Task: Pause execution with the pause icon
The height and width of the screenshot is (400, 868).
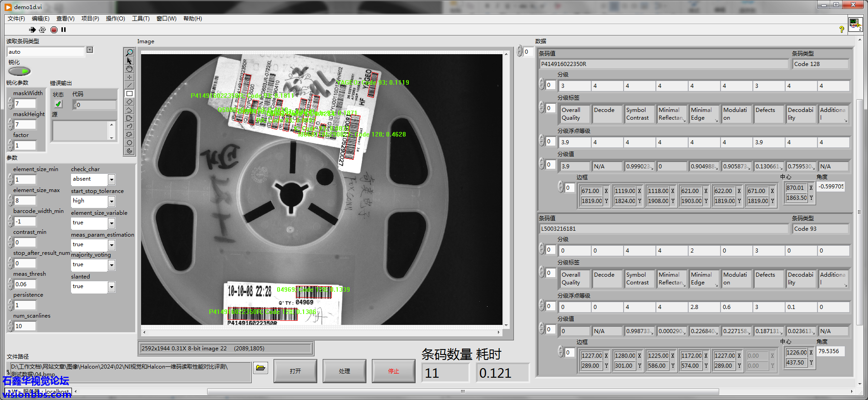Action: coord(64,30)
